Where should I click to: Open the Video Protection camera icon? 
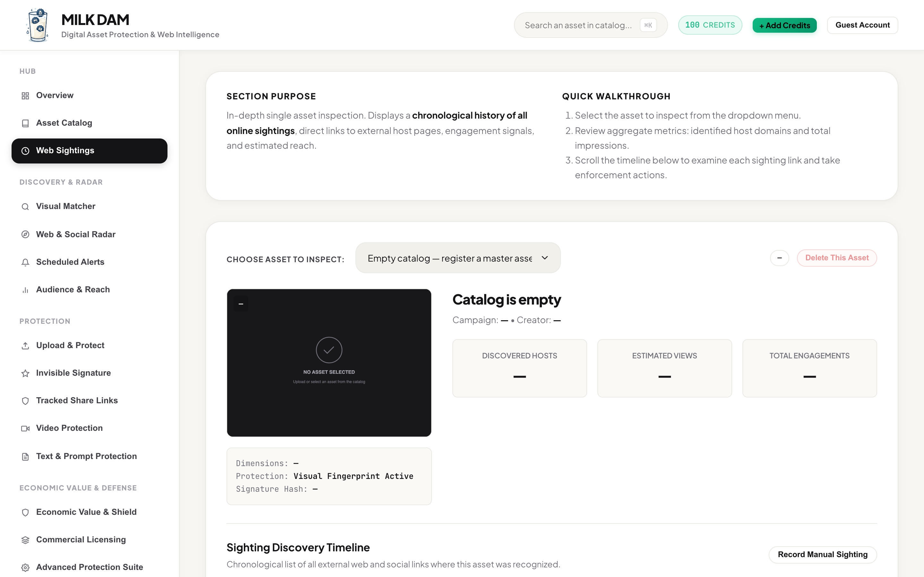coord(25,429)
